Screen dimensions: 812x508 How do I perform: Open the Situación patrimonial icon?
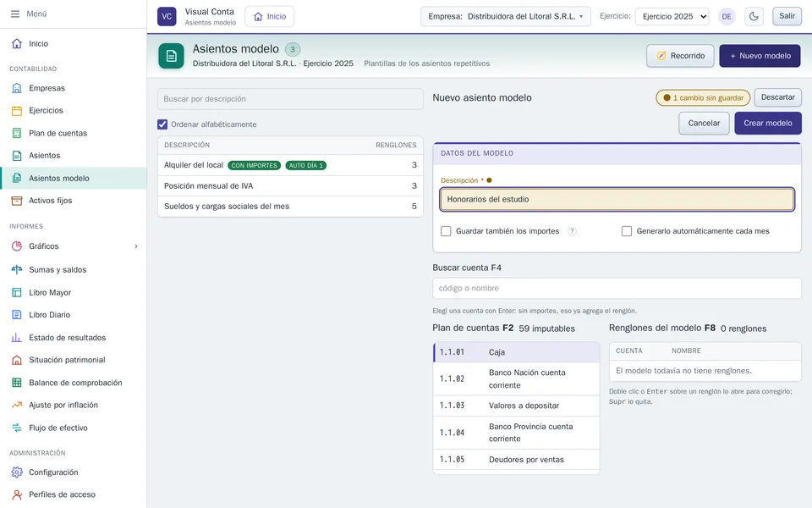click(x=17, y=360)
